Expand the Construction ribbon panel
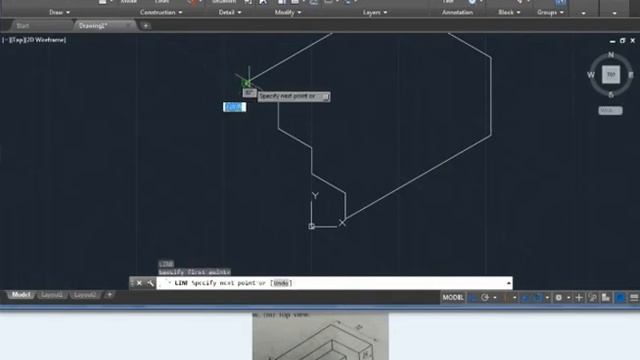The width and height of the screenshot is (640, 360). click(161, 12)
